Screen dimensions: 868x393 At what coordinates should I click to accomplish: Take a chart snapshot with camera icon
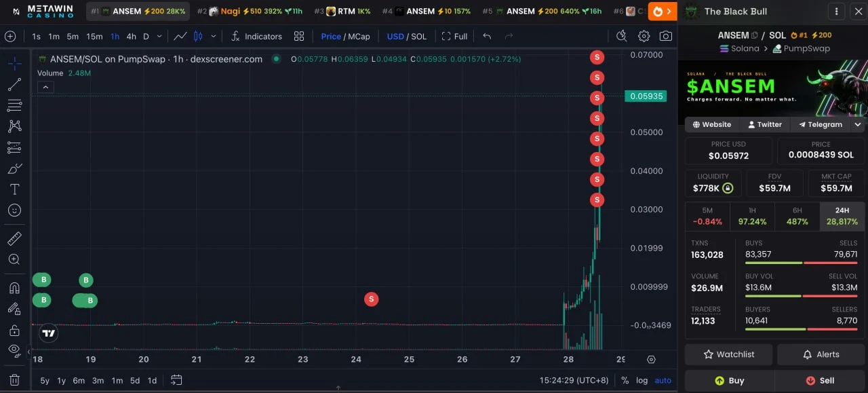[666, 36]
